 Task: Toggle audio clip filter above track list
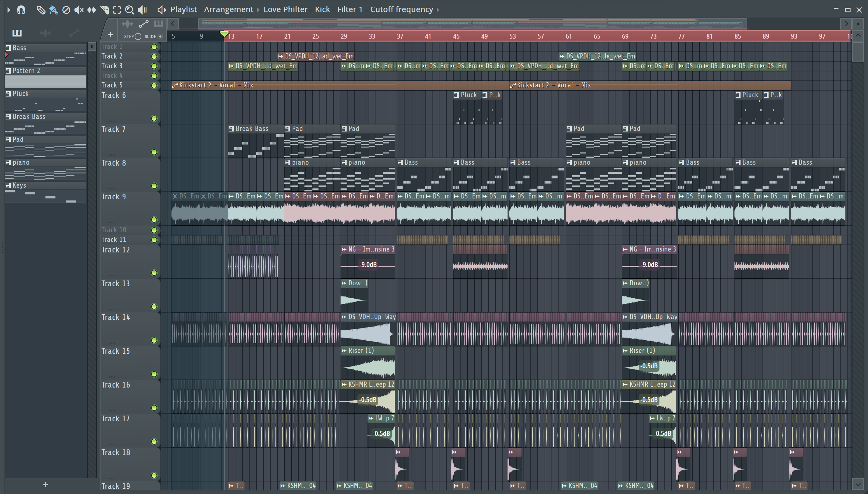[127, 24]
